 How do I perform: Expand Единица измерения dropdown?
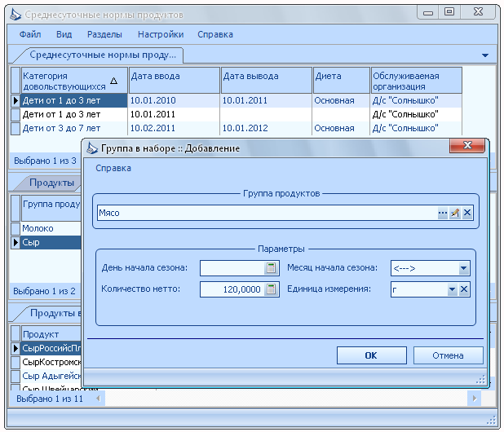452,289
